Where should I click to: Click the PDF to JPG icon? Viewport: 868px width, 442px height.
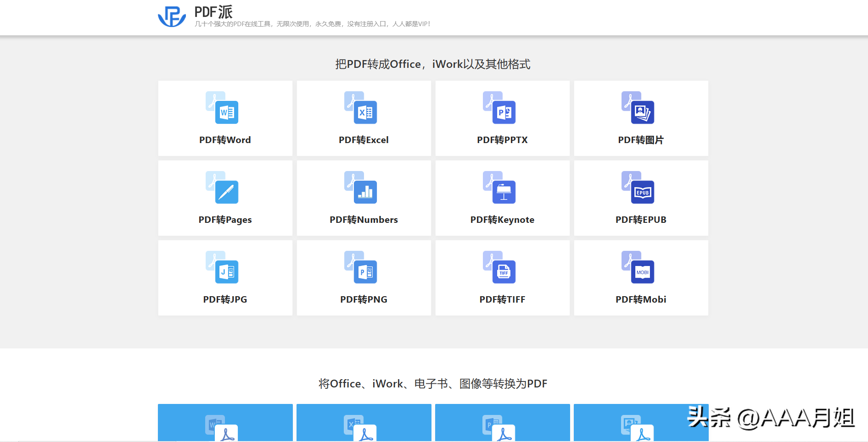[222, 267]
